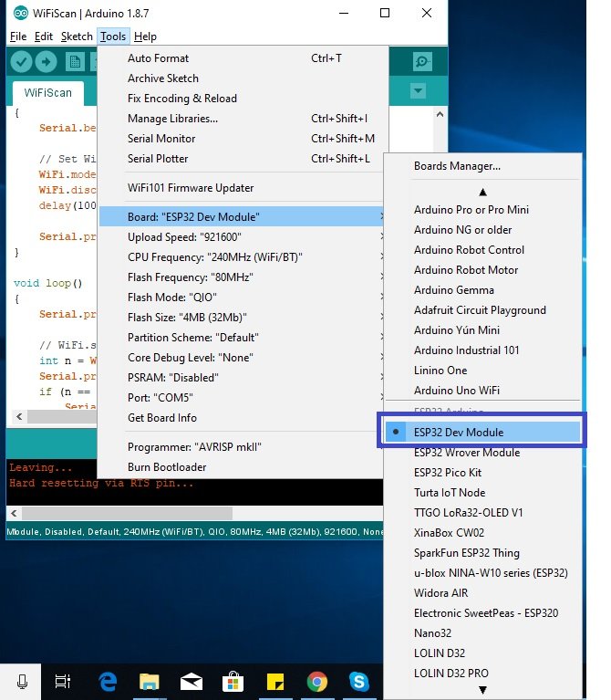
Task: Select Arduino NG or older board
Action: point(483,230)
